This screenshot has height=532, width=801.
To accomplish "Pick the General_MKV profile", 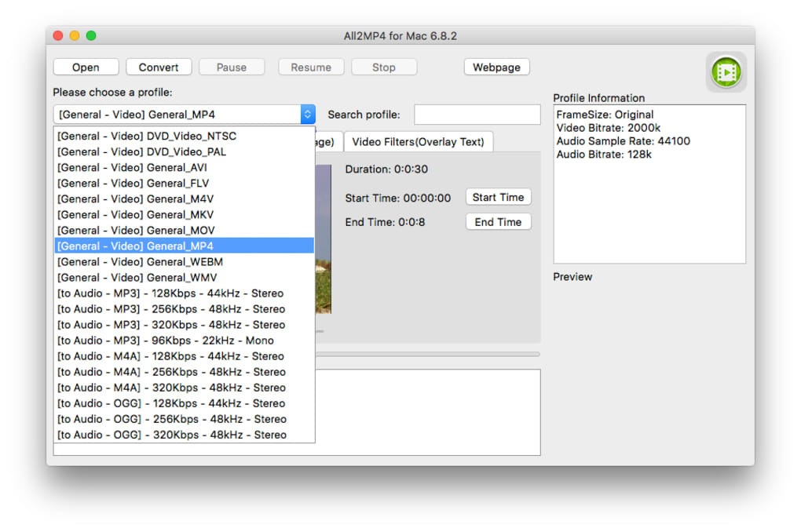I will (184, 214).
